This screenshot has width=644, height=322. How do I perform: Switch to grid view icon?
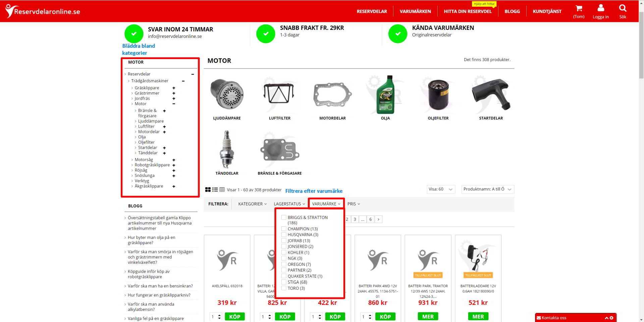208,190
